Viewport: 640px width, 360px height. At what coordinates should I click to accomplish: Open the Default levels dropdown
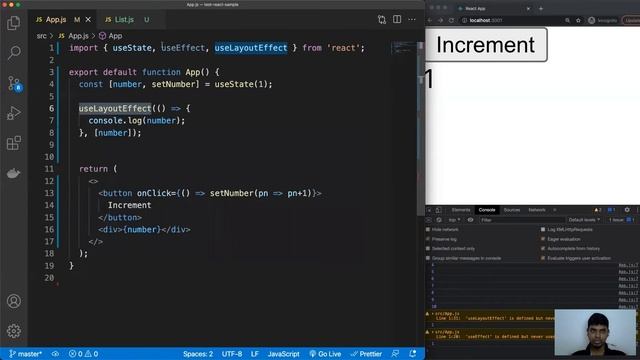584,220
